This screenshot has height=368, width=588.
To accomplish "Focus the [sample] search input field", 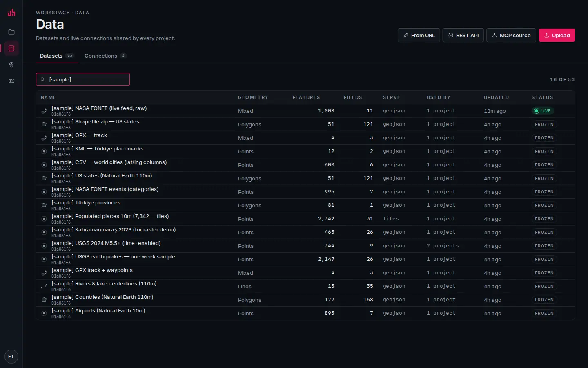I will [83, 79].
